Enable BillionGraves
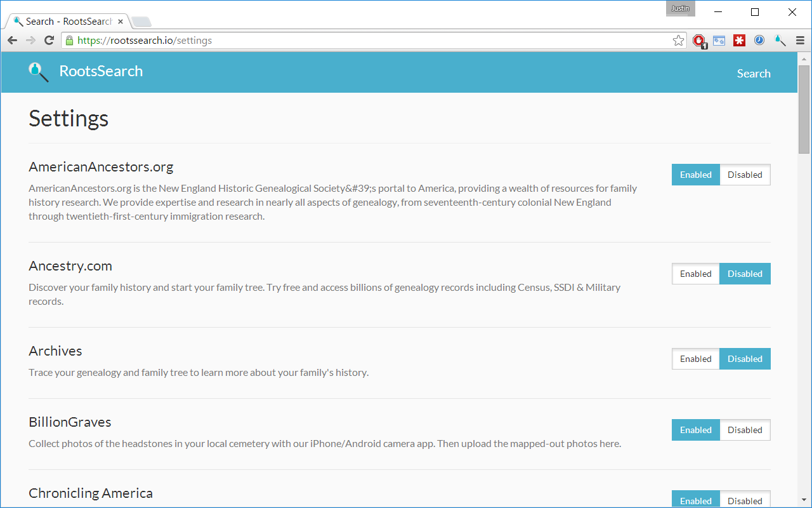This screenshot has height=508, width=812. click(696, 430)
